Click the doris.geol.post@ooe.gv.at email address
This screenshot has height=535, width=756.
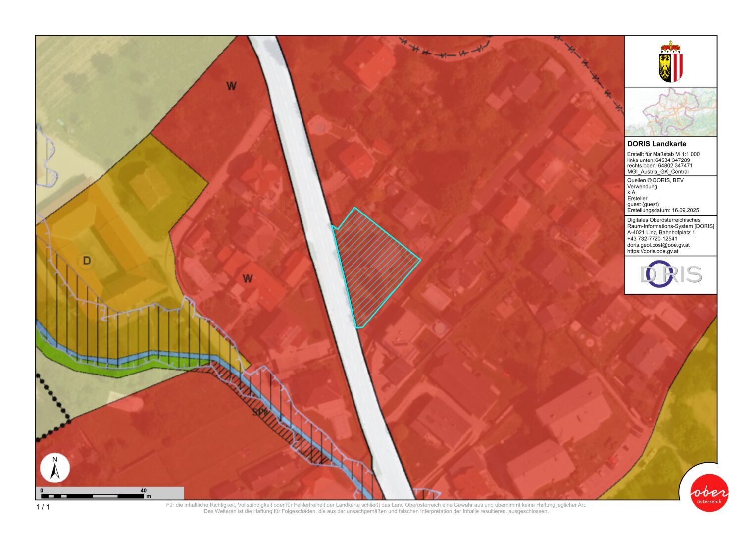click(658, 245)
